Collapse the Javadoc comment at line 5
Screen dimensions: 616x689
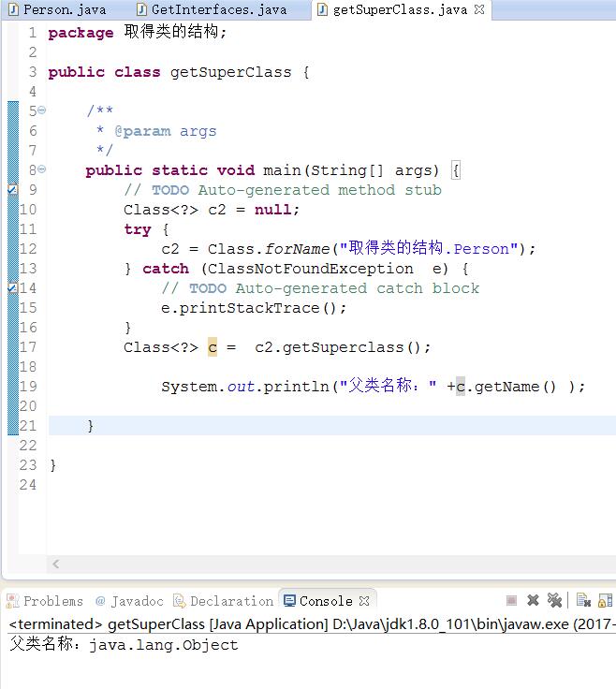point(42,110)
